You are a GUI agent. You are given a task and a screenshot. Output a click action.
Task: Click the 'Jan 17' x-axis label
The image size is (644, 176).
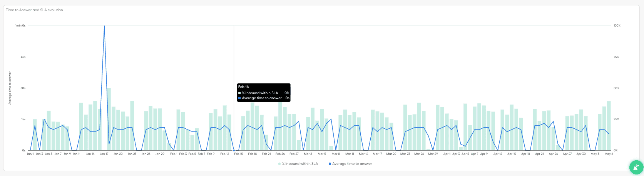pyautogui.click(x=104, y=154)
